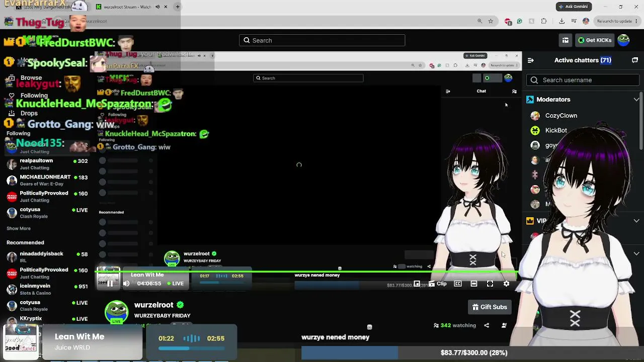The image size is (644, 362).
Task: Focus the Kick Search field
Action: pyautogui.click(x=322, y=40)
